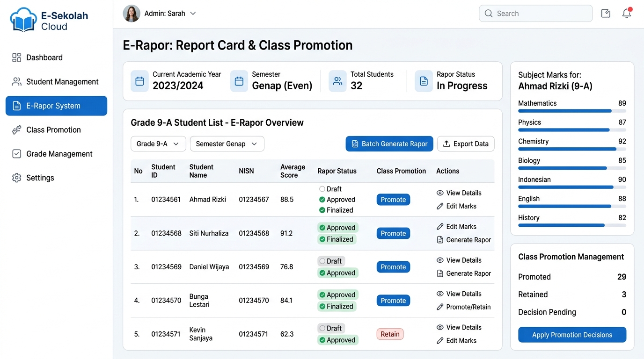Click the Dashboard grid icon in sidebar
The height and width of the screenshot is (359, 644).
[16, 57]
